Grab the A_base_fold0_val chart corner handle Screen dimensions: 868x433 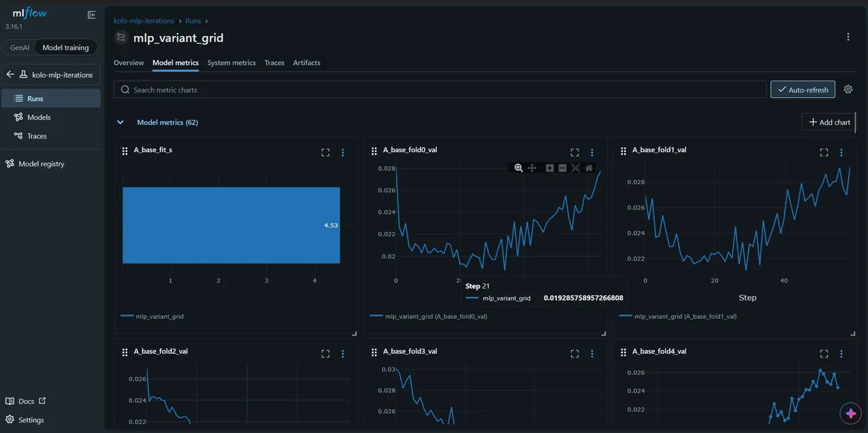603,334
